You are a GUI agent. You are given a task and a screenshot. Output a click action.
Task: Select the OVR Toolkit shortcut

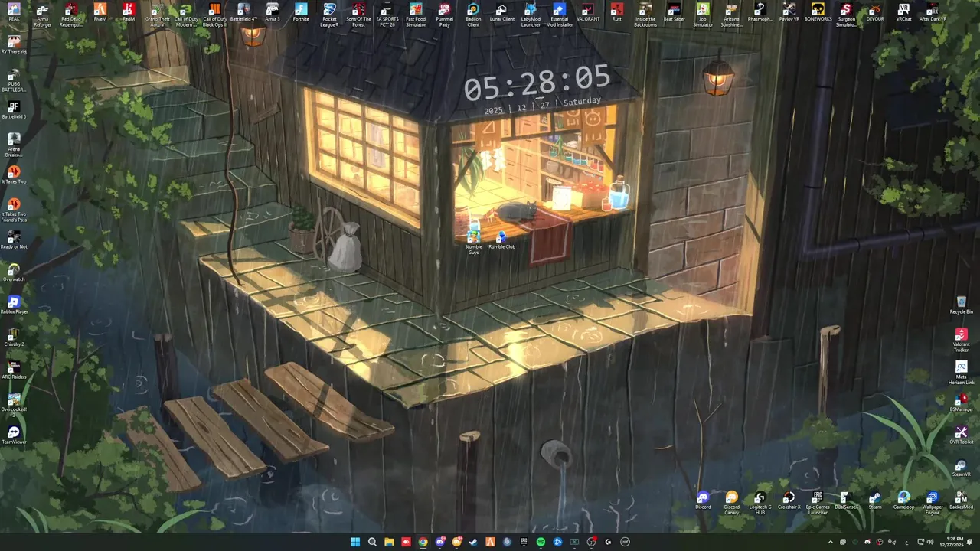962,435
